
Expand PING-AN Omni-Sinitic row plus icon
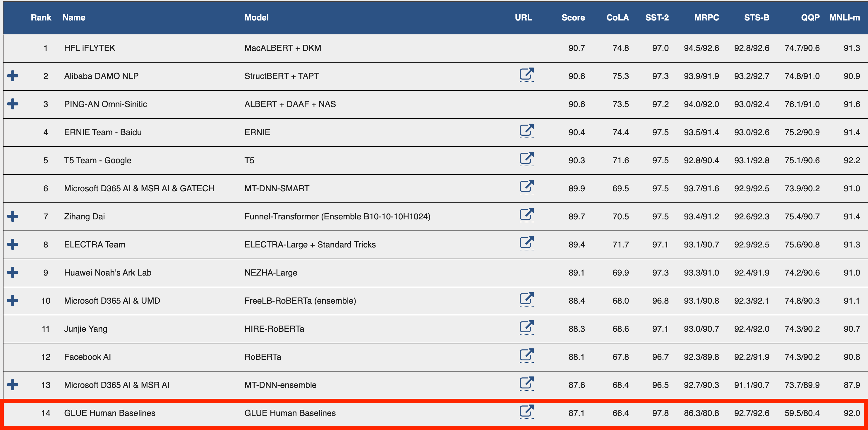tap(13, 104)
